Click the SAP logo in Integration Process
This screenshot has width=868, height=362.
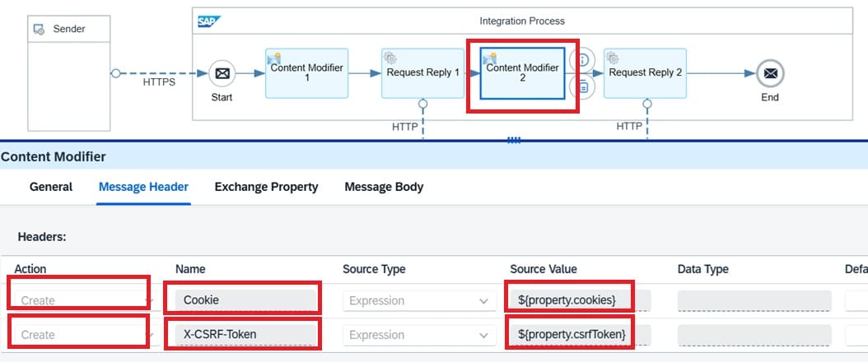206,21
